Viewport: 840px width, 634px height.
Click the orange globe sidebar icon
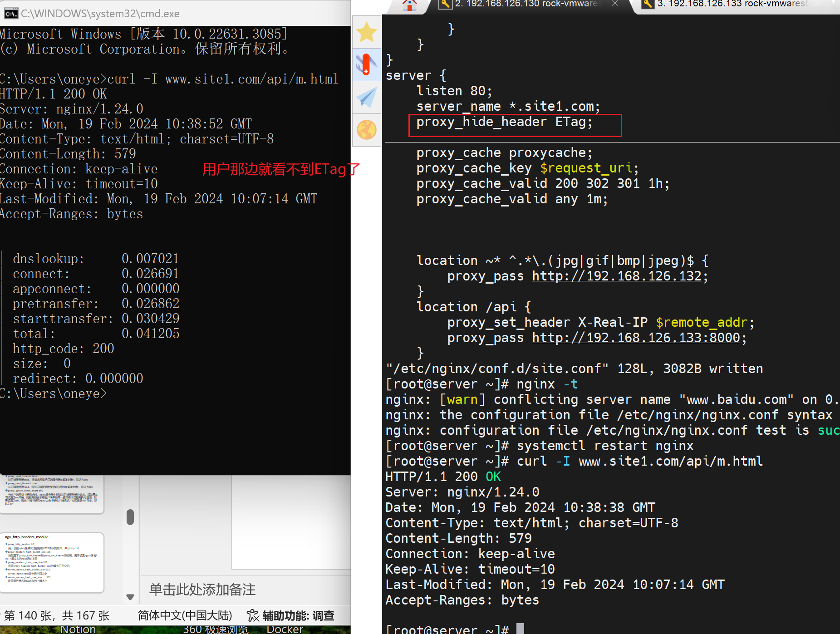pyautogui.click(x=366, y=130)
